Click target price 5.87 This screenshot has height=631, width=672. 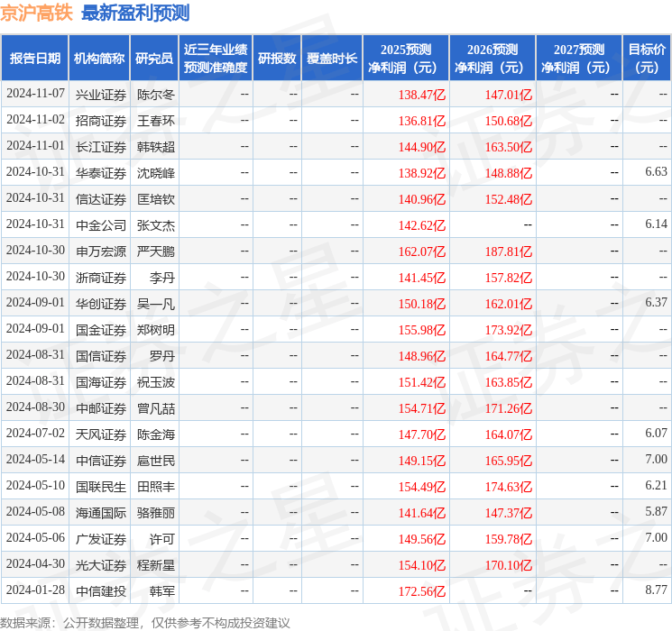[656, 511]
